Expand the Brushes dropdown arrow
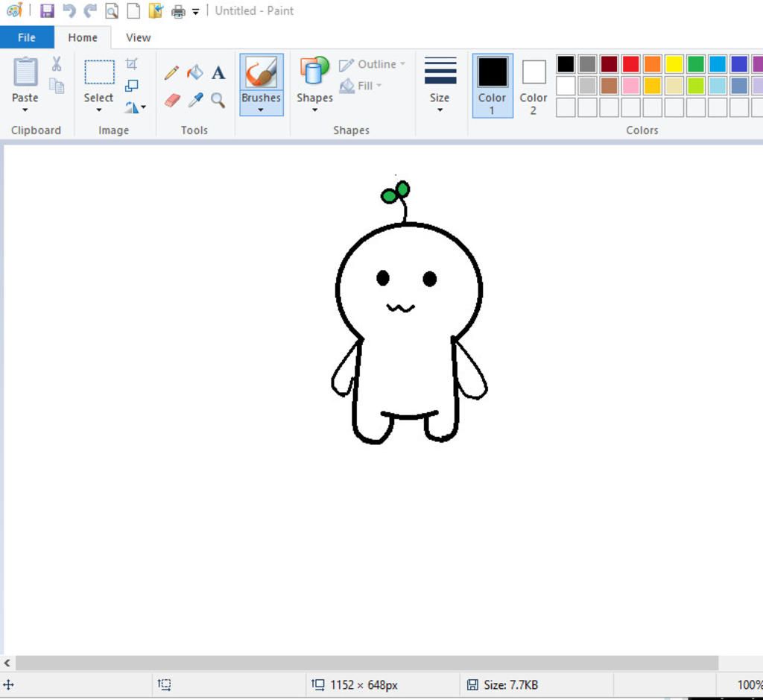 click(261, 110)
